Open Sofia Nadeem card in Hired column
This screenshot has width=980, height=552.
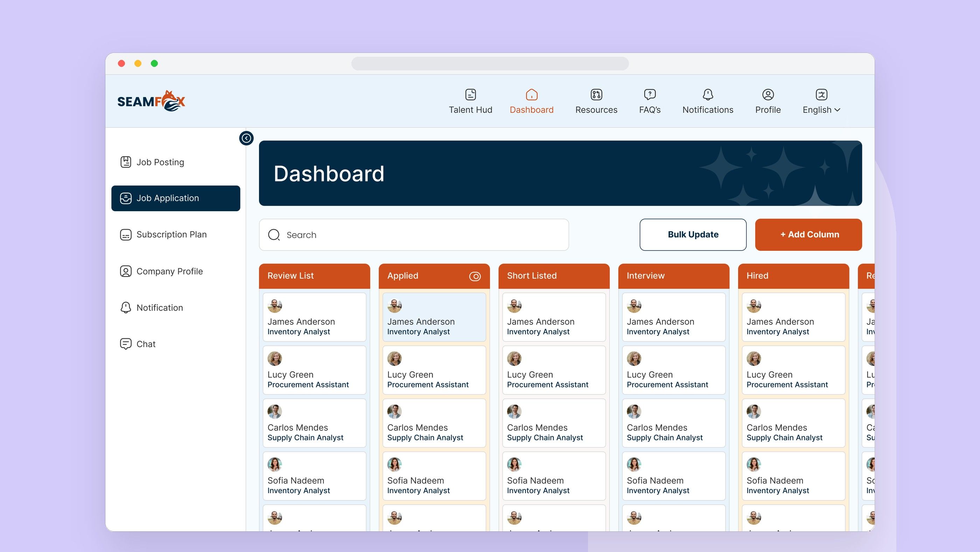(793, 476)
